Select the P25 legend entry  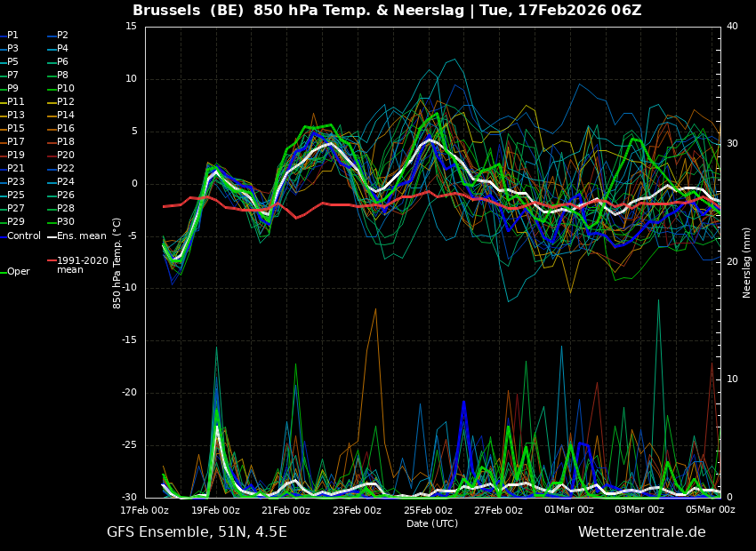[16, 196]
